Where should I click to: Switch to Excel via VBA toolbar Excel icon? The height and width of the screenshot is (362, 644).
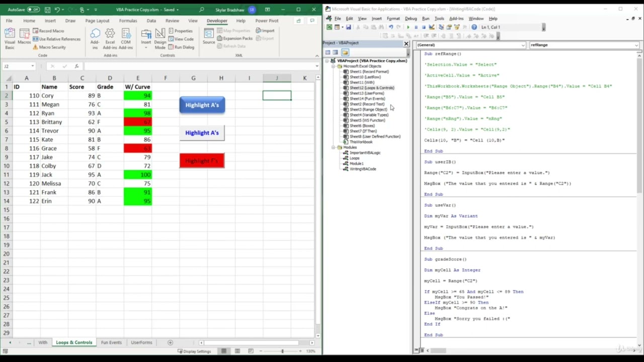coord(329,27)
